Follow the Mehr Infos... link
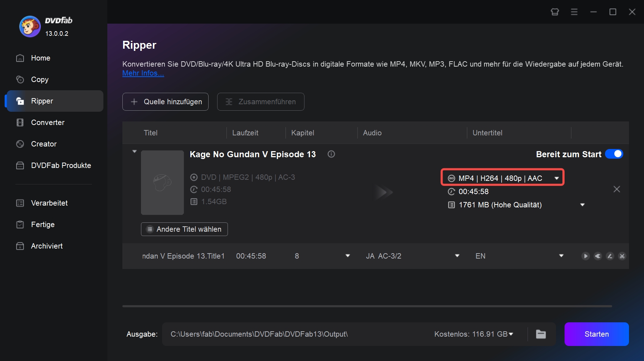 pyautogui.click(x=143, y=73)
